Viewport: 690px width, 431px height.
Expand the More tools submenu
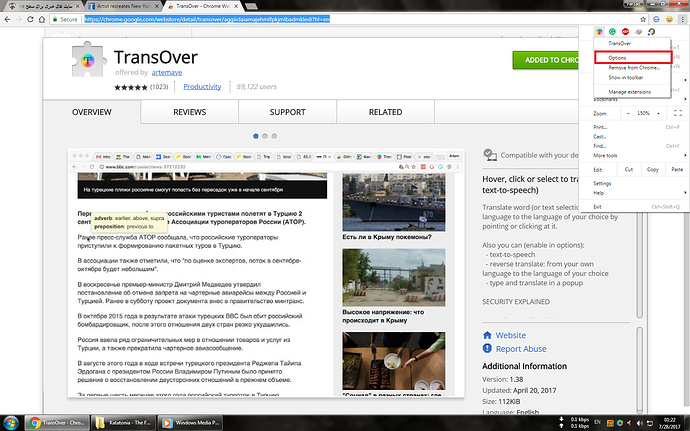pos(634,155)
